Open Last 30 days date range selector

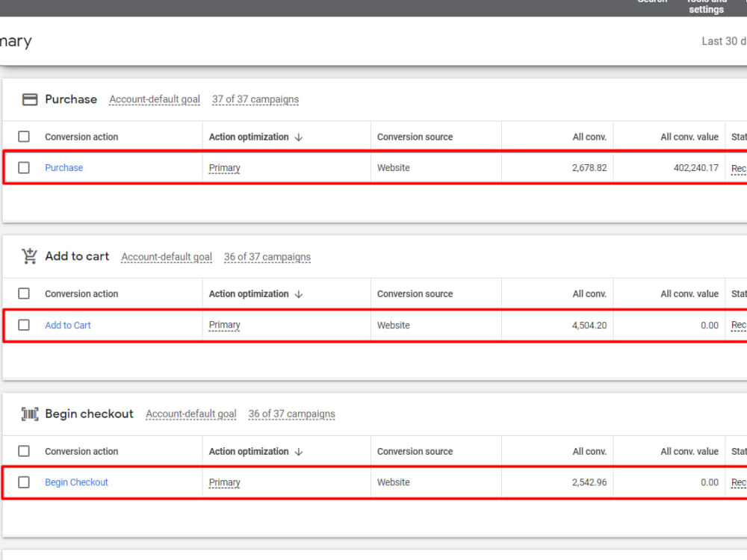[x=724, y=41]
